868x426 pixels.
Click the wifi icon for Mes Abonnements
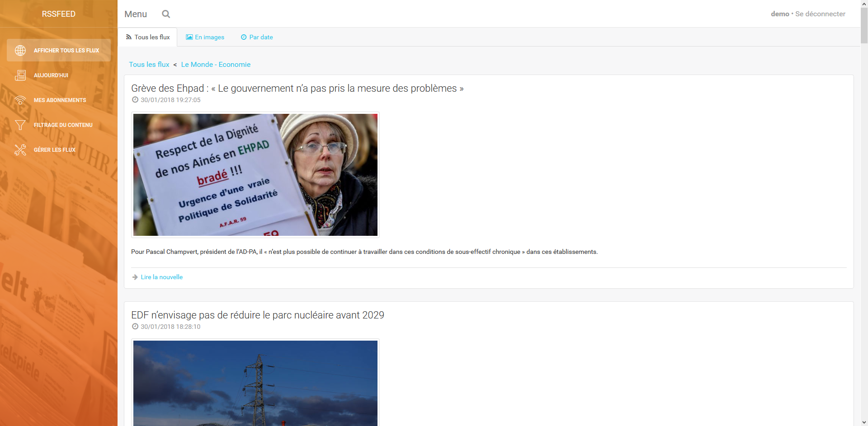20,100
